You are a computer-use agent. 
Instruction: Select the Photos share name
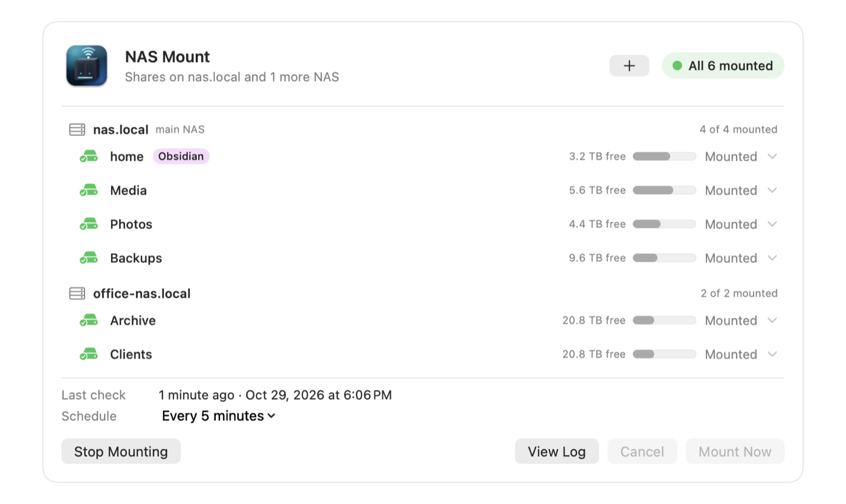click(131, 224)
